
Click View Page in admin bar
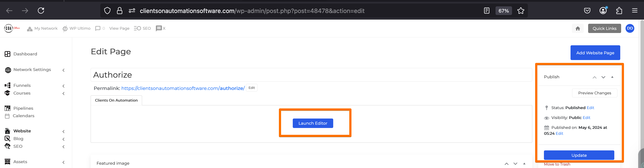pos(119,29)
